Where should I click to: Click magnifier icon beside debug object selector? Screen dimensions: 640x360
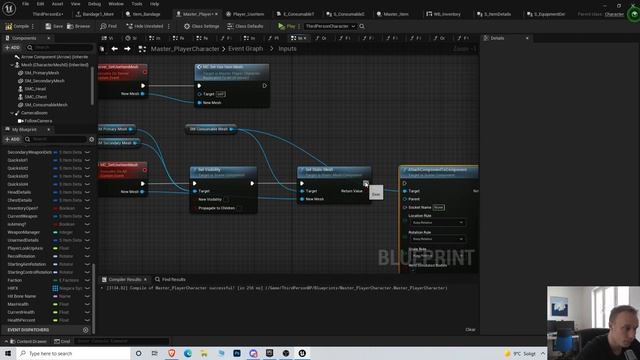[x=362, y=26]
